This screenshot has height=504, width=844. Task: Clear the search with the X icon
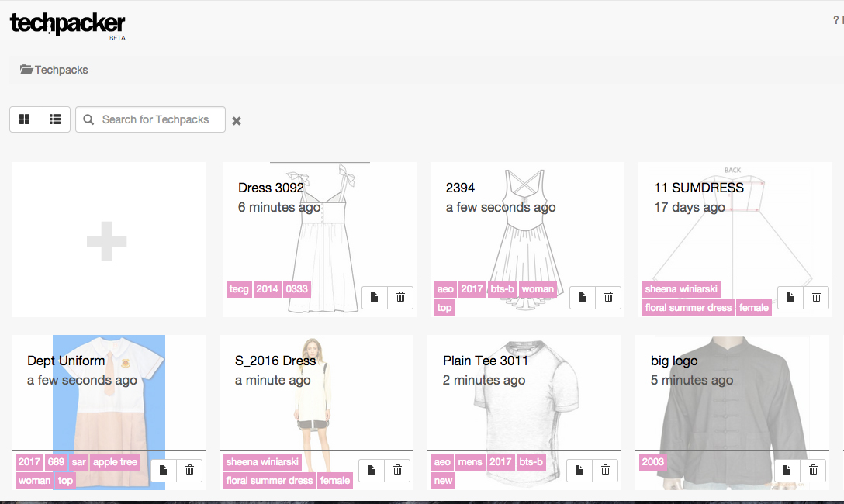pos(237,121)
